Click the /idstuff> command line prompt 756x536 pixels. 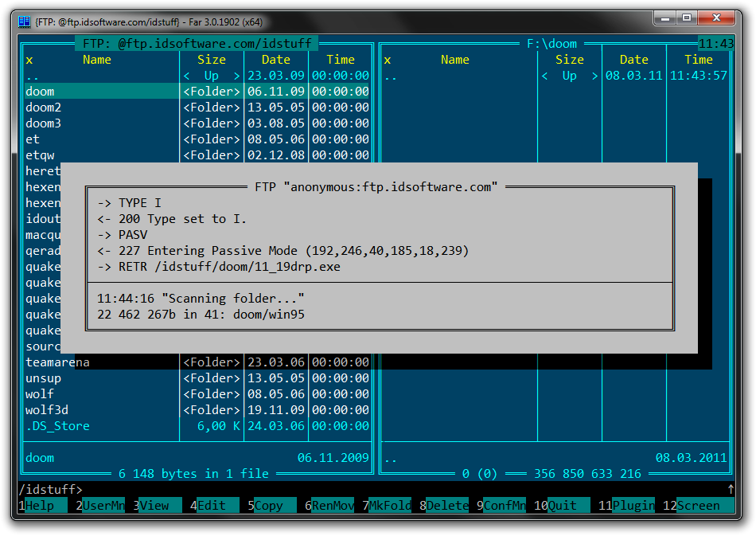click(50, 489)
